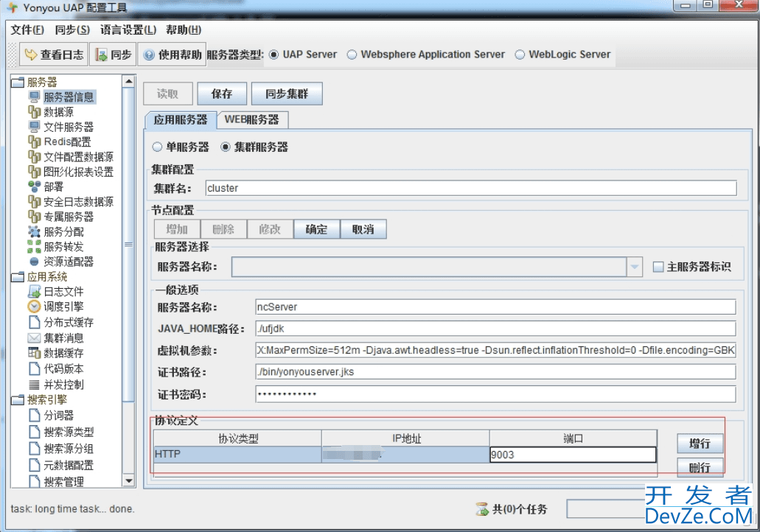Collapse the 搜索引擎 tree node
Viewport: 760px width, 532px height.
(18, 400)
